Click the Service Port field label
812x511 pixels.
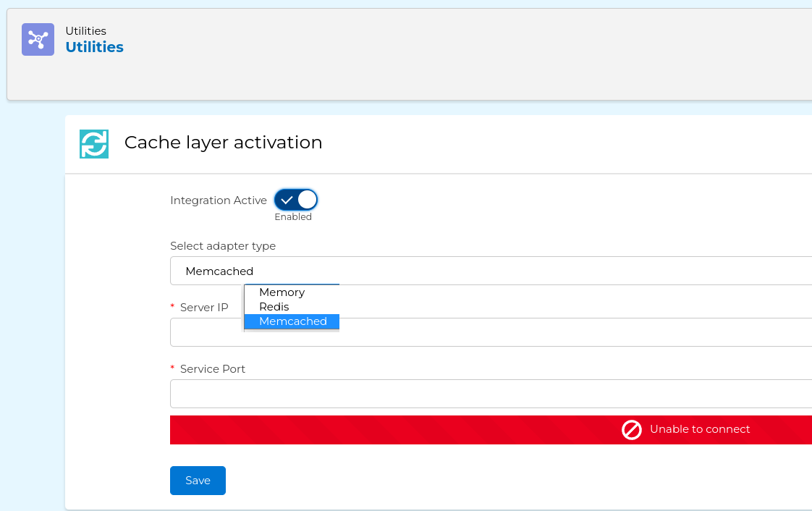pyautogui.click(x=213, y=369)
